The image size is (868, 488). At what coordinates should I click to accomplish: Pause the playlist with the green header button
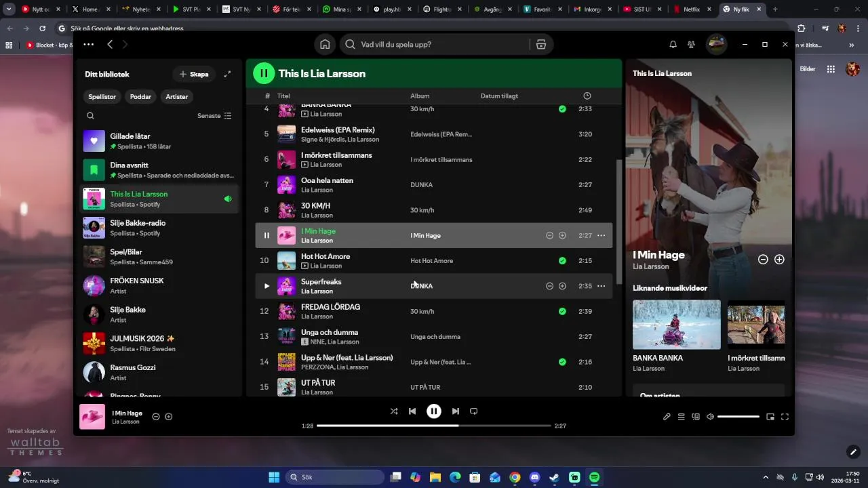pyautogui.click(x=264, y=73)
